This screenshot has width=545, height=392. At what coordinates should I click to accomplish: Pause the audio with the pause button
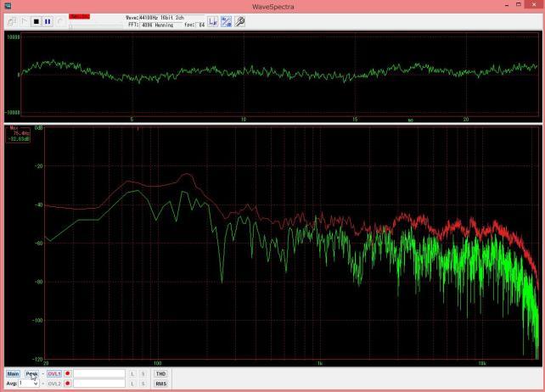click(48, 21)
